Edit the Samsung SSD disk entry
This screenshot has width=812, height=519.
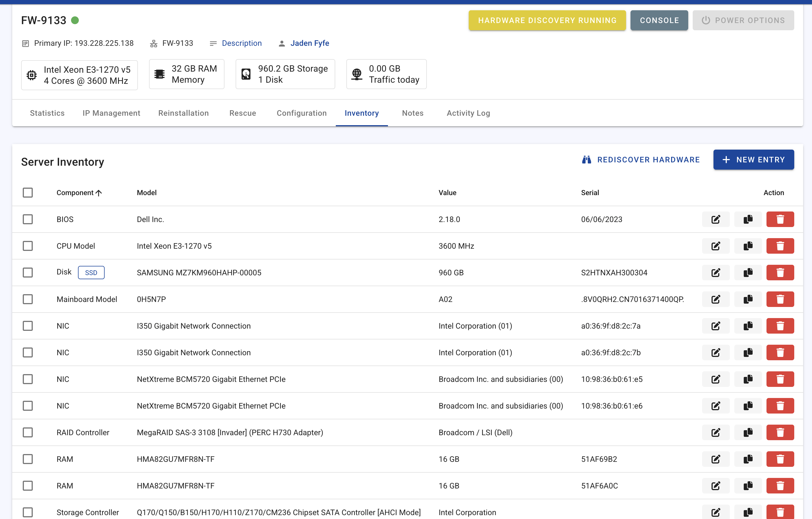click(715, 273)
